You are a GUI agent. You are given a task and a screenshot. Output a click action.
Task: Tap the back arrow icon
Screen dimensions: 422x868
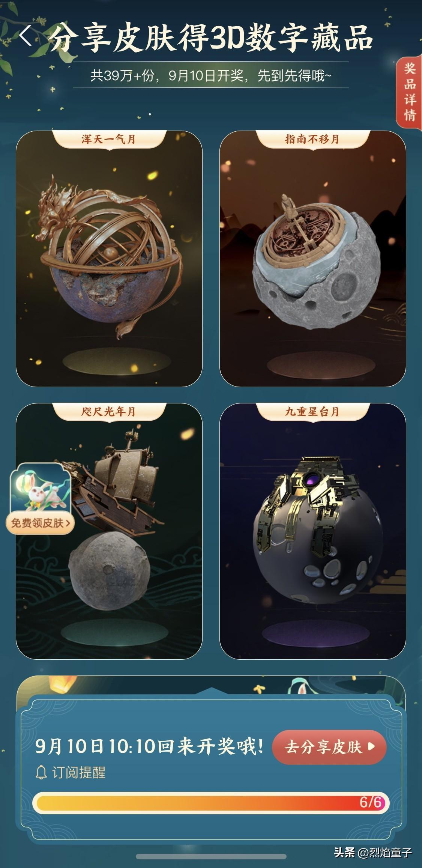point(26,36)
